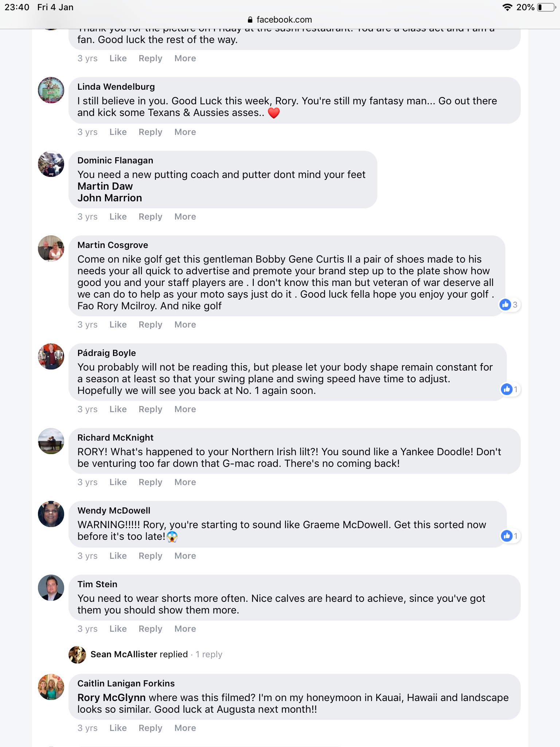The image size is (560, 747).
Task: Like Richard McKnight's comment
Action: (118, 482)
